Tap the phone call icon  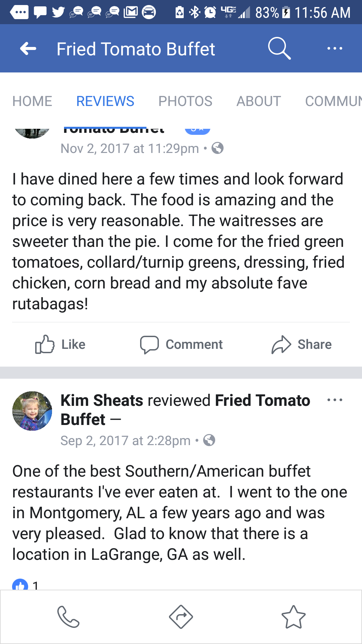68,616
